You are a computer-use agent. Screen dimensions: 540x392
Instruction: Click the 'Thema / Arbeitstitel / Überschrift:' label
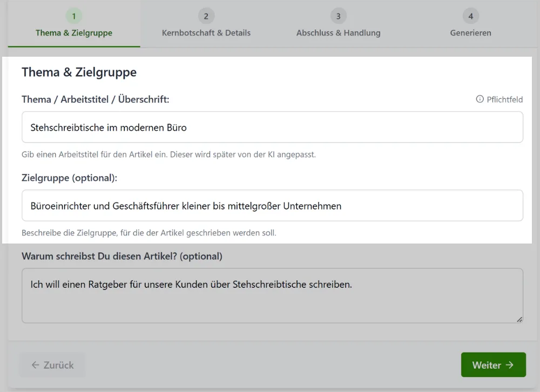(96, 99)
